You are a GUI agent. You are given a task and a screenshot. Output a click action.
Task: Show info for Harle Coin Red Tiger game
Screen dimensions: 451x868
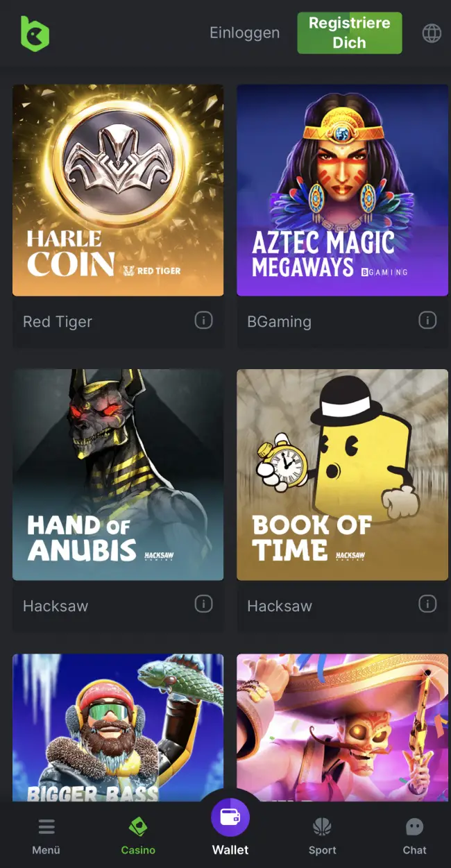click(203, 320)
